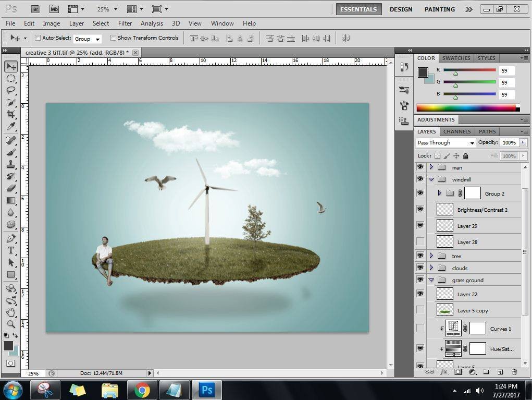
Task: Switch to the Channels tab
Action: click(x=456, y=131)
